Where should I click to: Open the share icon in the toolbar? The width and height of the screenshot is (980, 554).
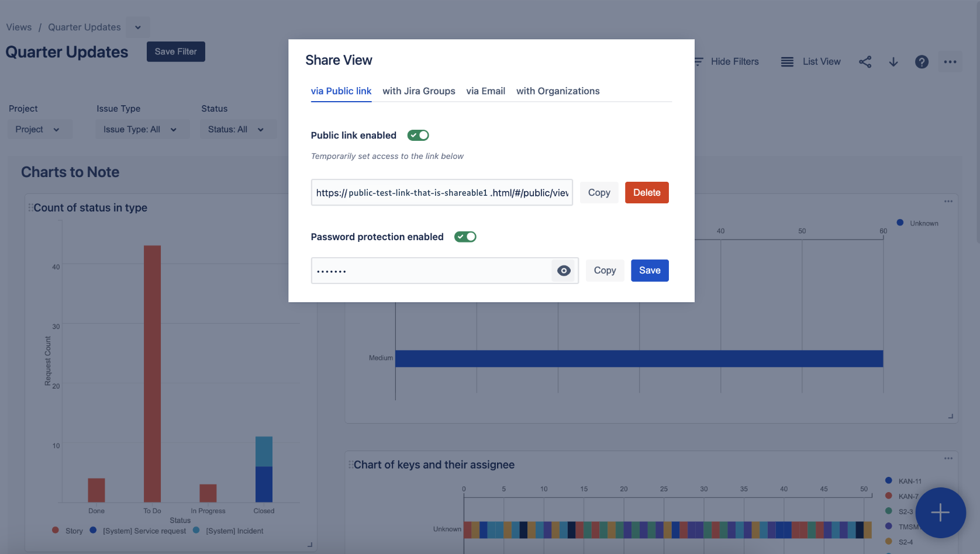865,61
